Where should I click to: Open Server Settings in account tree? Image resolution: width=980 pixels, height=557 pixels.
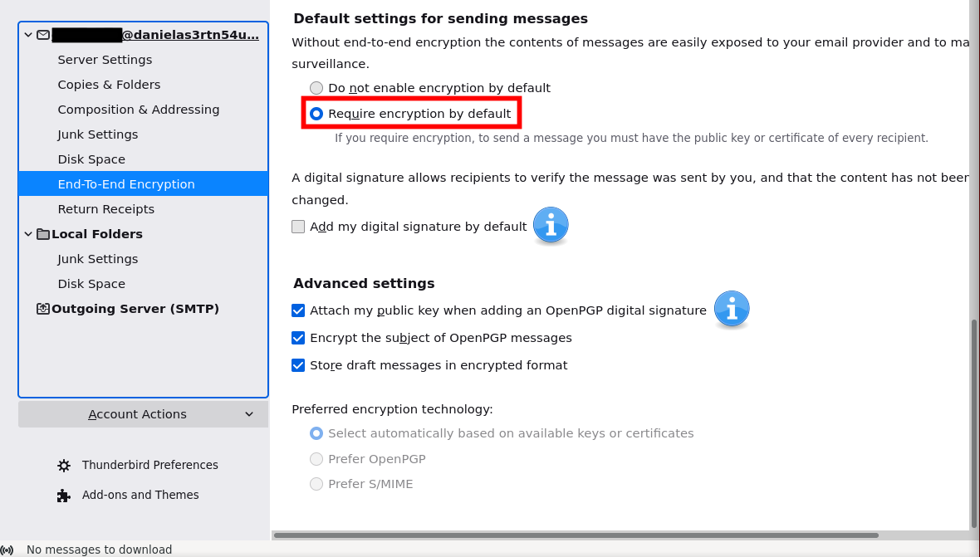[x=105, y=60]
